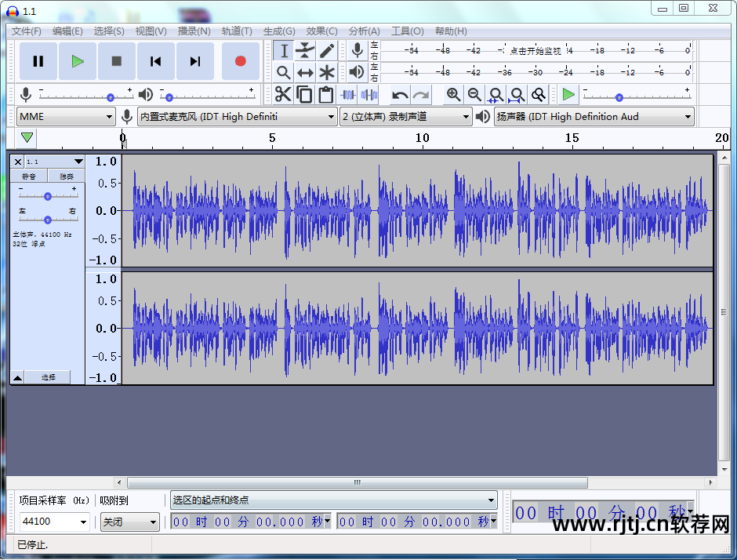Click the track gain slider knob
The image size is (737, 560).
pos(48,196)
